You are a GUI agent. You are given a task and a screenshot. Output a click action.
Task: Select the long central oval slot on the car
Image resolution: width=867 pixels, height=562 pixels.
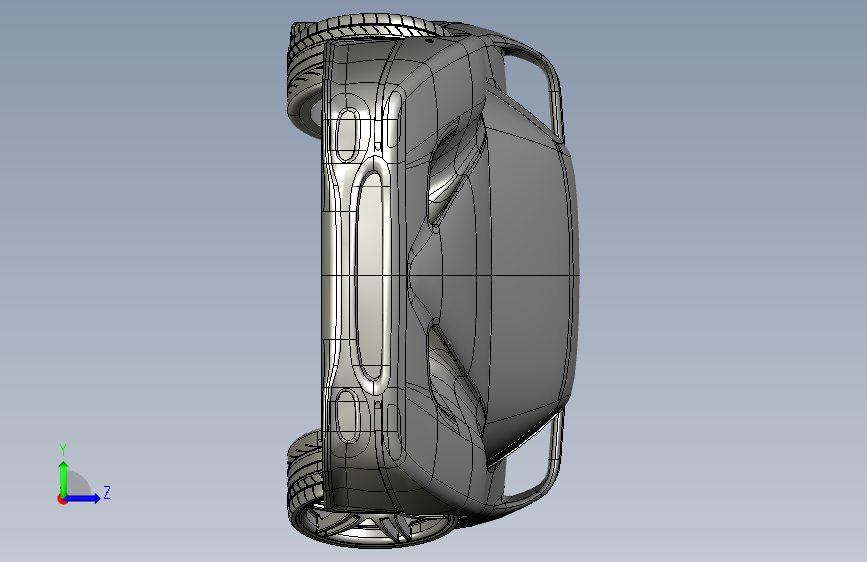coord(371,275)
